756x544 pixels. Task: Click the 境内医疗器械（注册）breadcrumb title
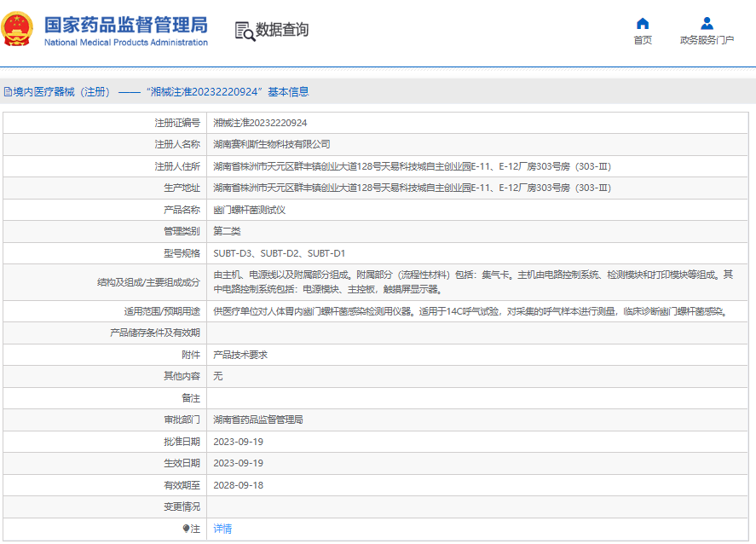[61, 91]
